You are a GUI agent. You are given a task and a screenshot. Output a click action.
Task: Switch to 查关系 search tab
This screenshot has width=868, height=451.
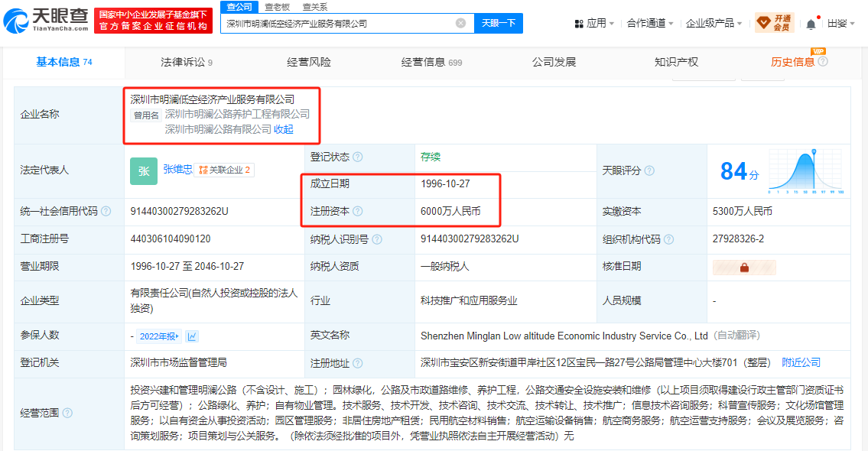pos(315,7)
